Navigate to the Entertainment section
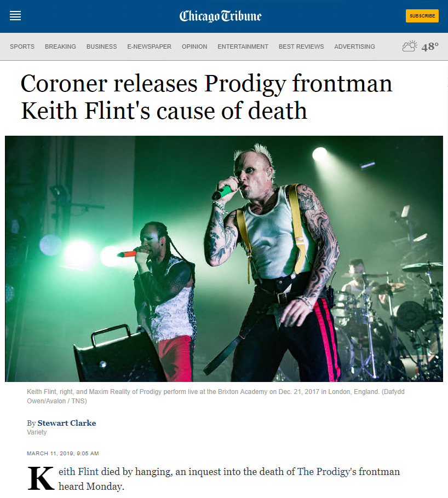 click(x=243, y=47)
